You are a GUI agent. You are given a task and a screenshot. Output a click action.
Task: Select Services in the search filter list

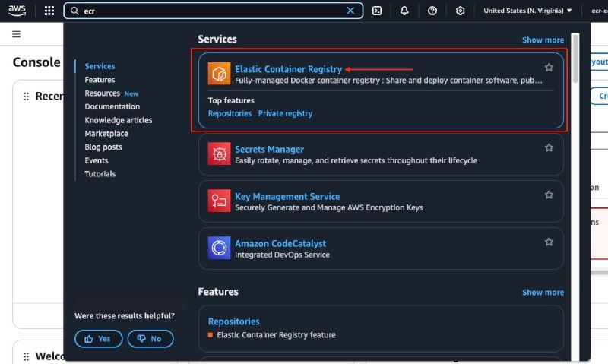pos(100,66)
